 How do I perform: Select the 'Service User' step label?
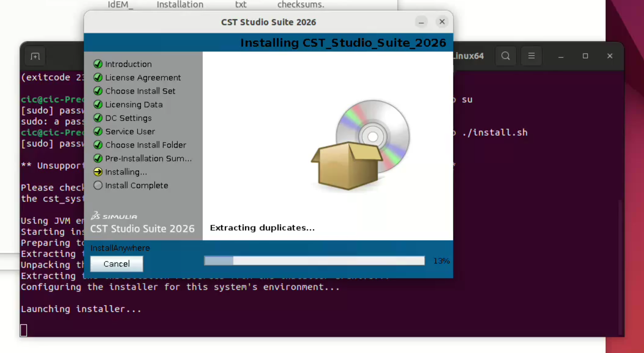pyautogui.click(x=130, y=131)
